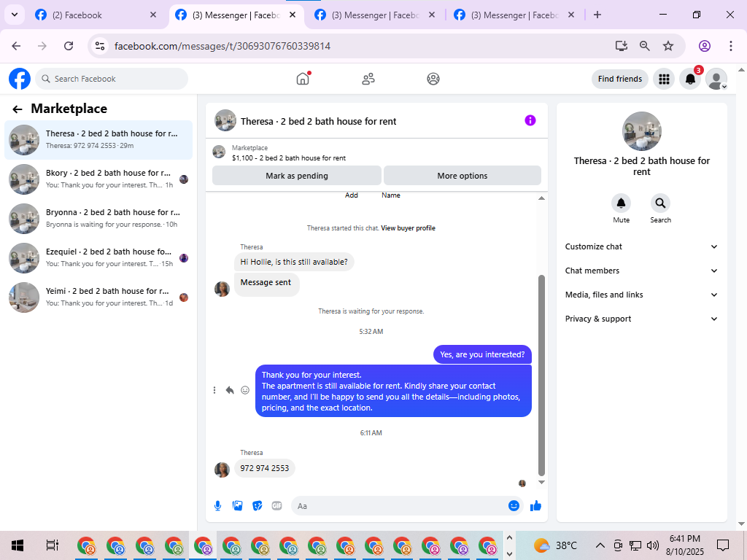Open the Friends icon in top navigation
This screenshot has height=560, width=747.
coord(368,79)
